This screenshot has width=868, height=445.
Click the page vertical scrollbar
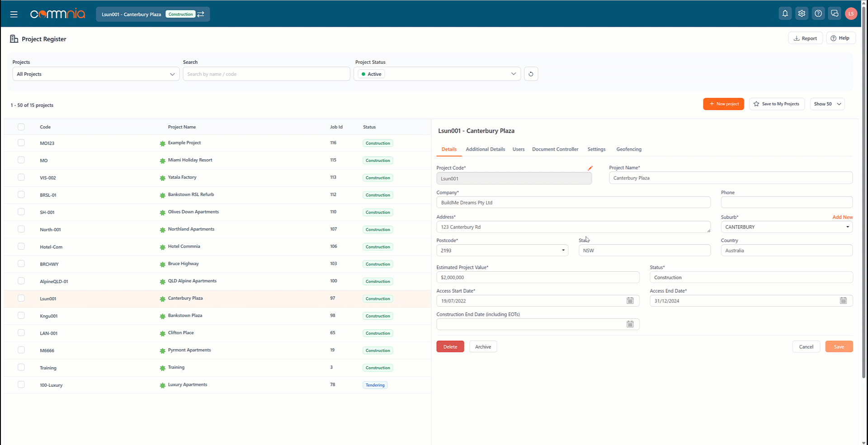864,192
